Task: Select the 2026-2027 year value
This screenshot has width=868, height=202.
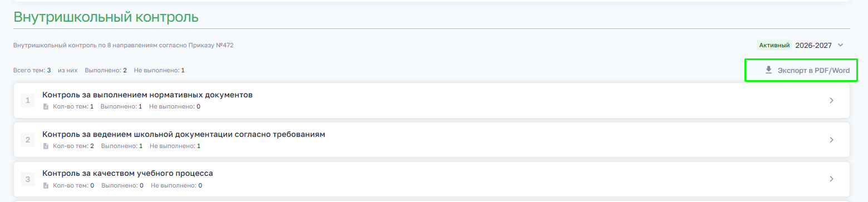Action: pyautogui.click(x=813, y=46)
